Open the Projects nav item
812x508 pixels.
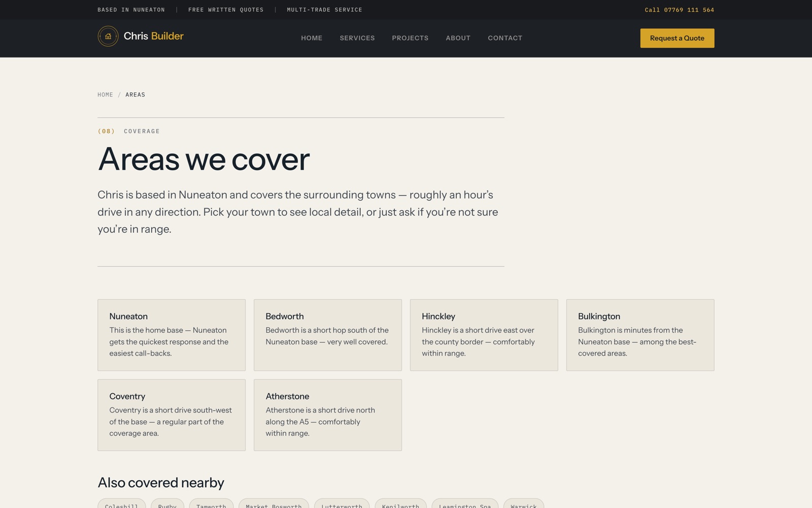410,38
